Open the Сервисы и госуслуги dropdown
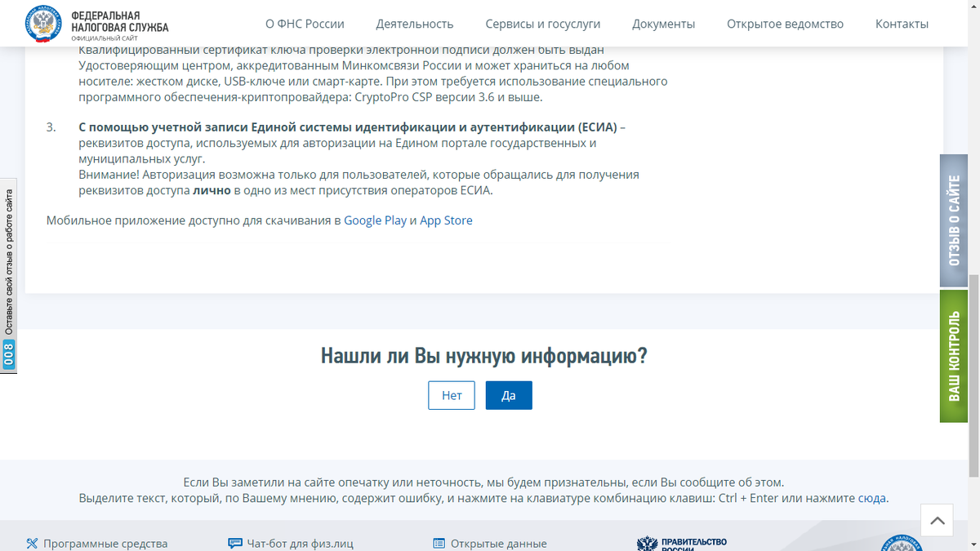Viewport: 980px width, 551px height. pyautogui.click(x=542, y=24)
